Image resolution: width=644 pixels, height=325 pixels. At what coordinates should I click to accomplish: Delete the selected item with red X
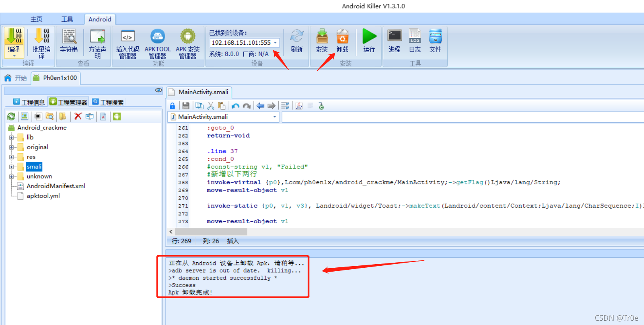pyautogui.click(x=78, y=116)
